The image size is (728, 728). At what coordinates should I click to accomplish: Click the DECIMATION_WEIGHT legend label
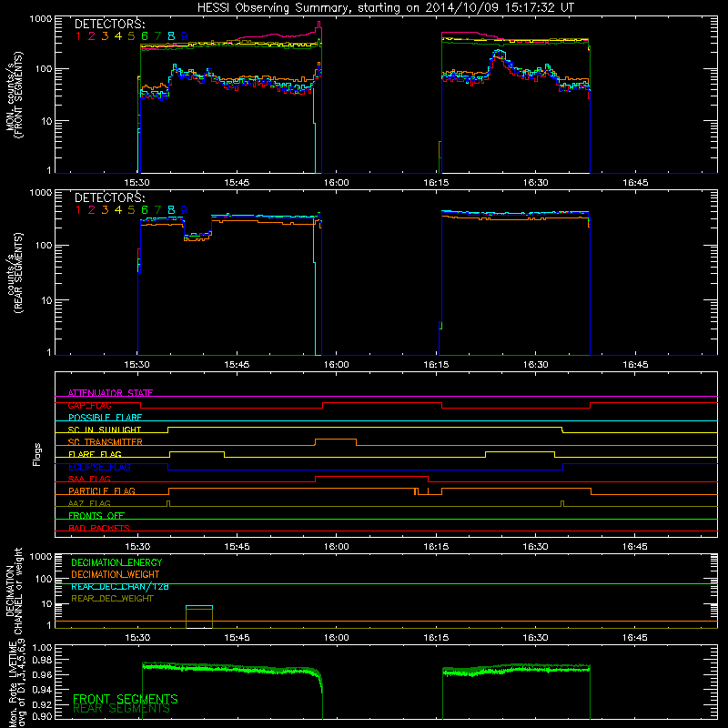click(x=116, y=574)
